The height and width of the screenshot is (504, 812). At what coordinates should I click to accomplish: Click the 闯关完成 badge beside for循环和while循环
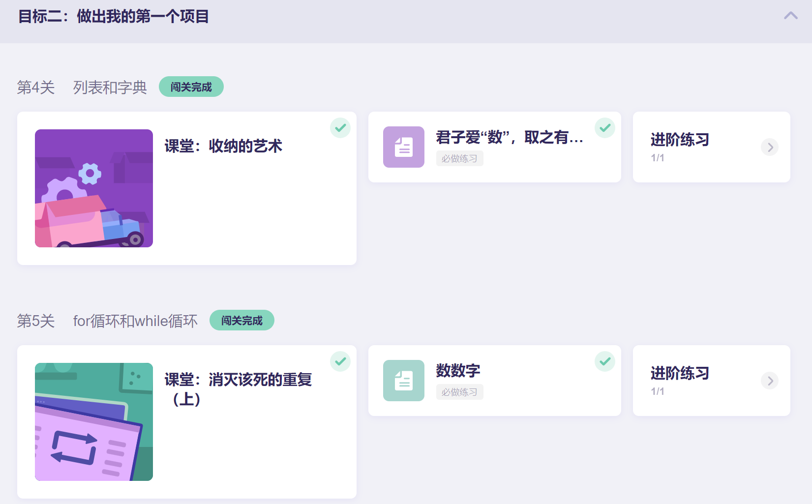point(242,320)
